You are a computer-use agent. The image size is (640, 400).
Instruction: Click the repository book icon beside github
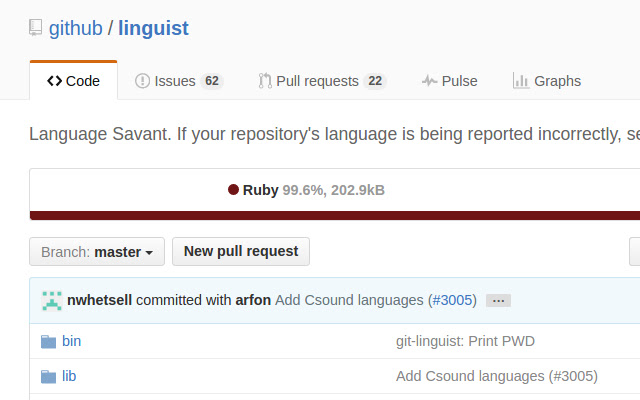(x=36, y=28)
